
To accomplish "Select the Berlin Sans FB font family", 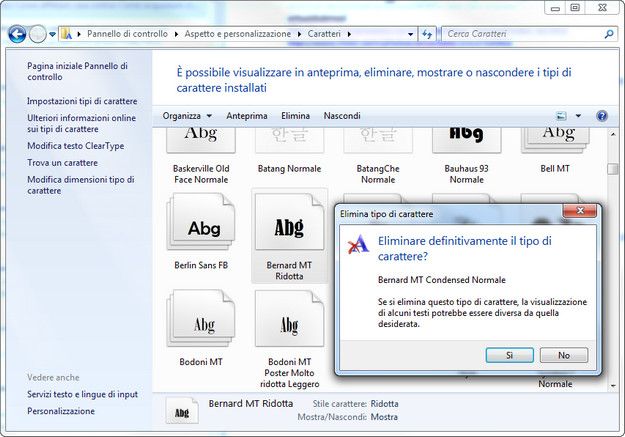I will click(201, 232).
